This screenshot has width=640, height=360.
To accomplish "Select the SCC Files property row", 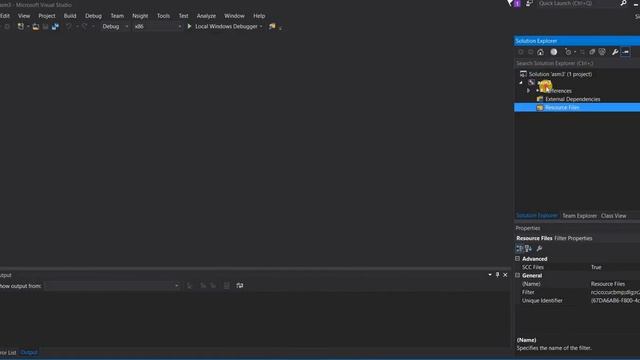I will pos(577,267).
